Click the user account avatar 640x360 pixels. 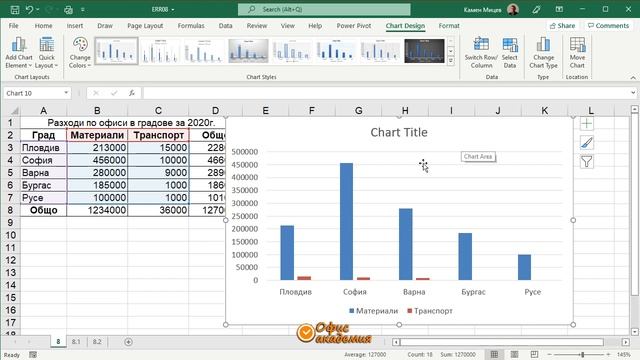point(513,9)
